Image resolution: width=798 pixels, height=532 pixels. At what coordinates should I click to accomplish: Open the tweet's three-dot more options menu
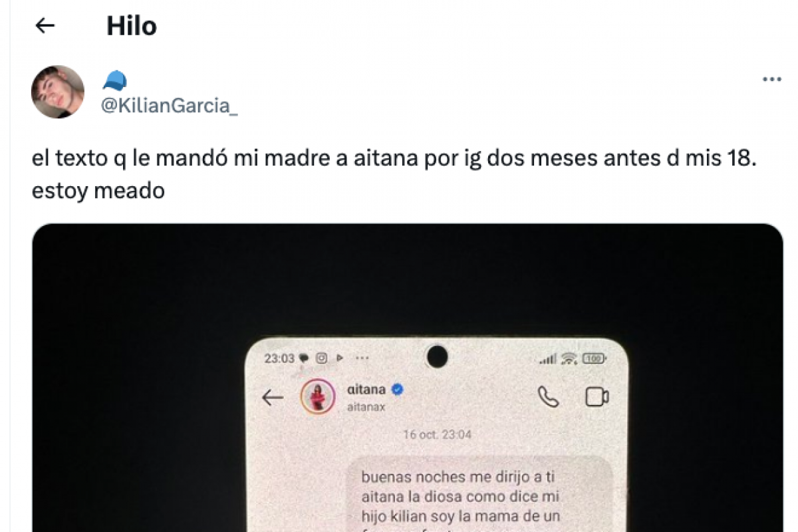(x=771, y=79)
